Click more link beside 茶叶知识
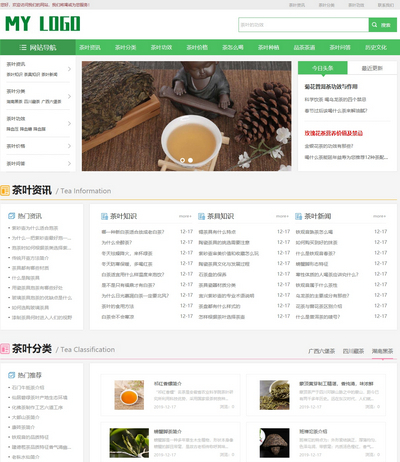This screenshot has width=400, height=462. click(185, 216)
